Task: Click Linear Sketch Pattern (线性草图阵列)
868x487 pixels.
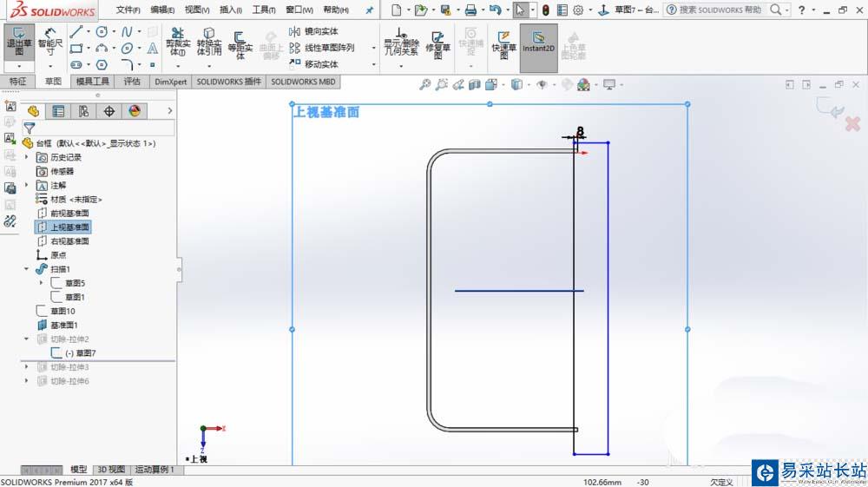Action: [x=322, y=48]
